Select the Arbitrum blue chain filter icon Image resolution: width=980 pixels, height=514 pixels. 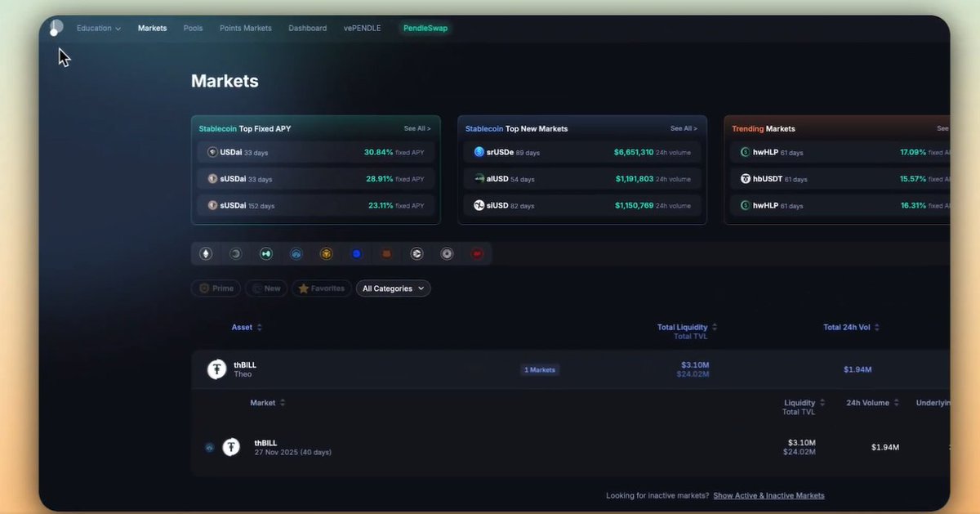pos(296,254)
